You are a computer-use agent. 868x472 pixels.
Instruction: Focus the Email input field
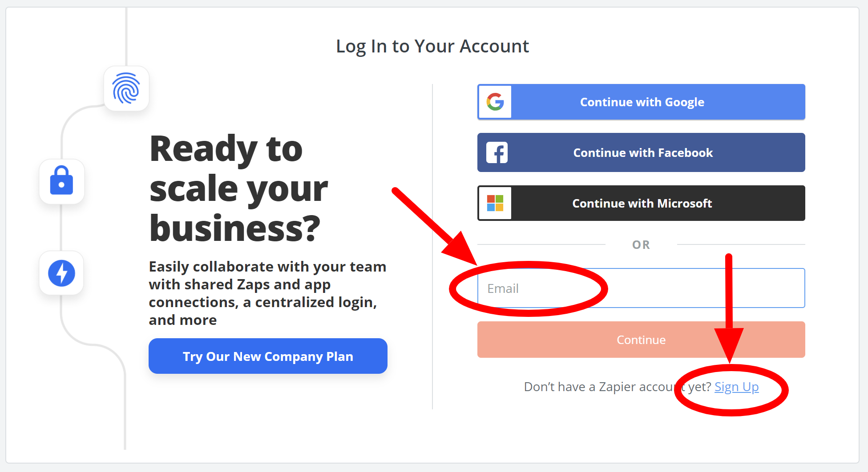click(x=641, y=288)
